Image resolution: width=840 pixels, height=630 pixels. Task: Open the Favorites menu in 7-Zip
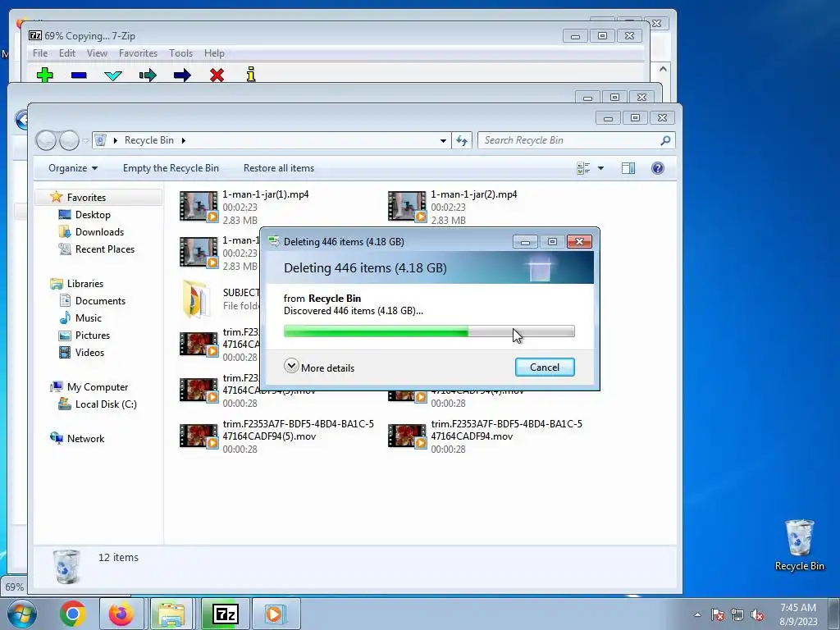138,53
